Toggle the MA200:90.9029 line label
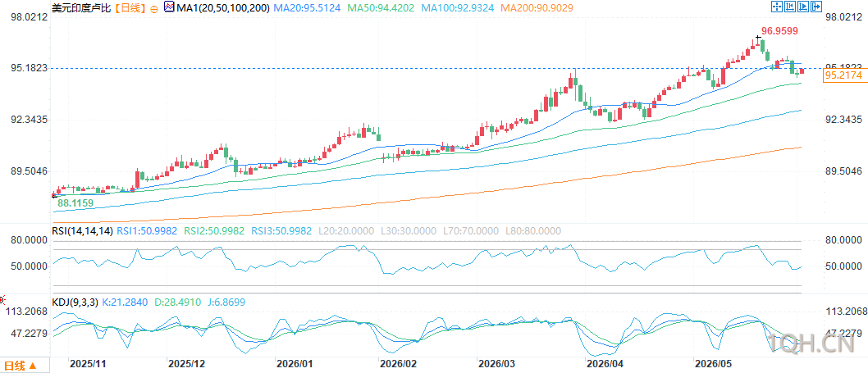This screenshot has width=868, height=373. coord(536,8)
